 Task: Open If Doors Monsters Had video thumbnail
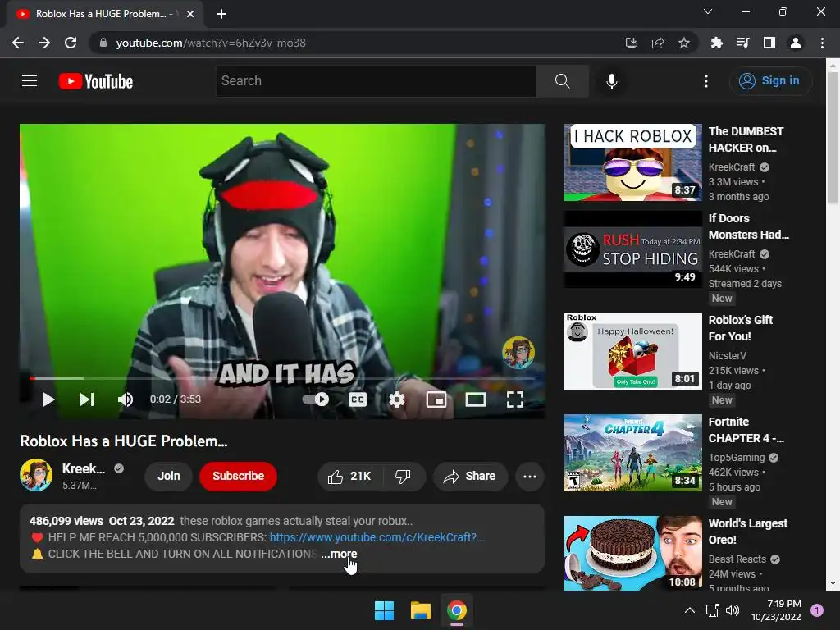tap(632, 249)
